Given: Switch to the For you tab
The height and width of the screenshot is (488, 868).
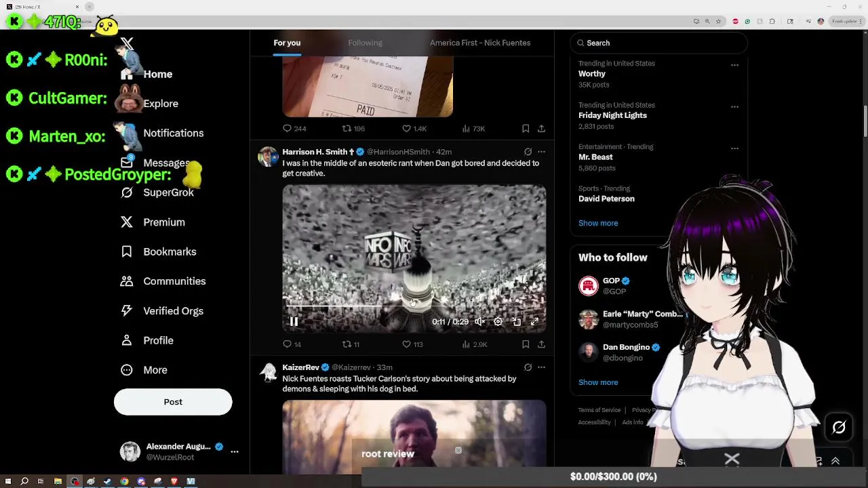Looking at the screenshot, I should (287, 43).
